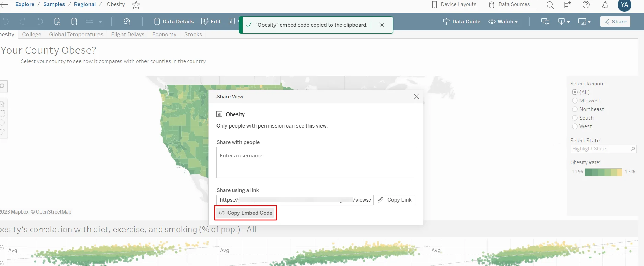This screenshot has width=644, height=266.
Task: Click Copy Link button
Action: tap(395, 200)
